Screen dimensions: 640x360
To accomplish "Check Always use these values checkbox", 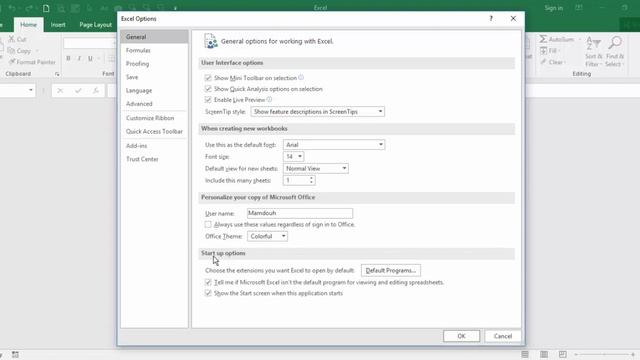I will tap(208, 224).
